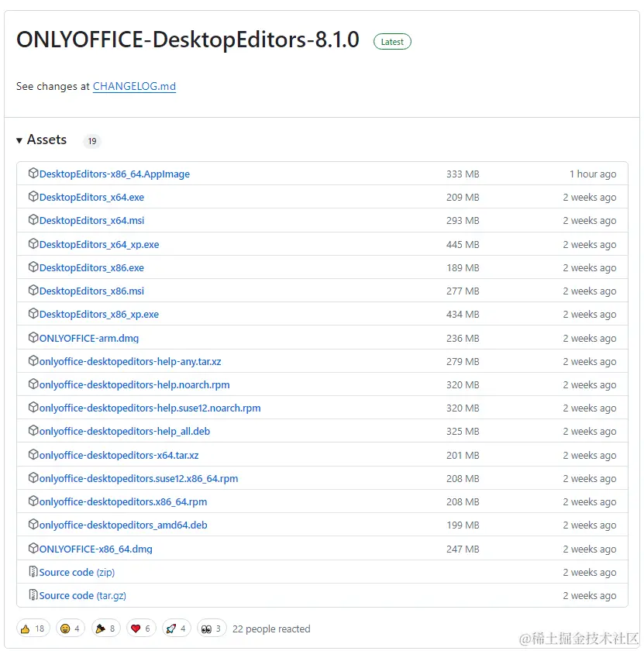Click the '445 MB' size value

[x=463, y=245]
